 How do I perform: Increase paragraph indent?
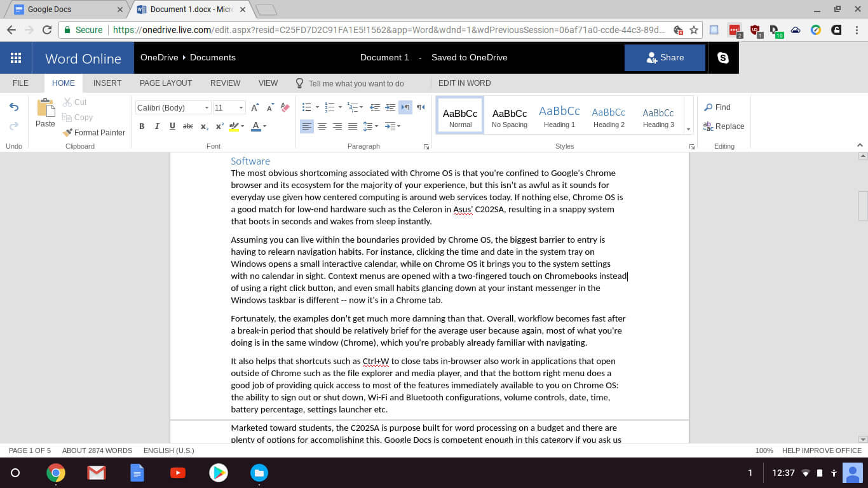tap(390, 107)
